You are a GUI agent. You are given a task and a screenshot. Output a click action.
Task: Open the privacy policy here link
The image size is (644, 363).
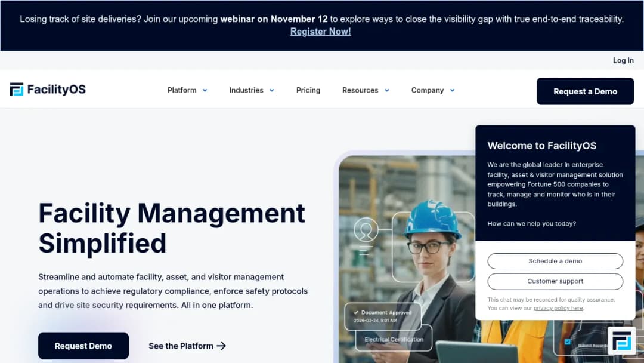coord(558,308)
